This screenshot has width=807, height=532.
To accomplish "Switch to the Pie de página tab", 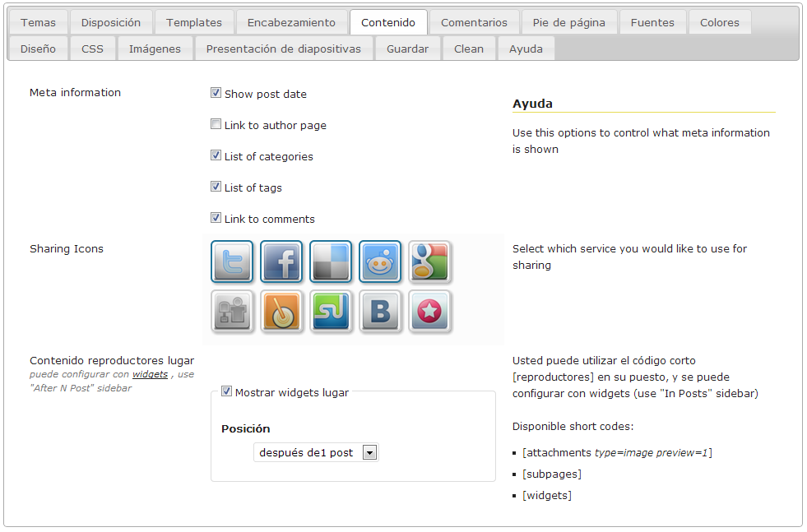I will pyautogui.click(x=569, y=22).
